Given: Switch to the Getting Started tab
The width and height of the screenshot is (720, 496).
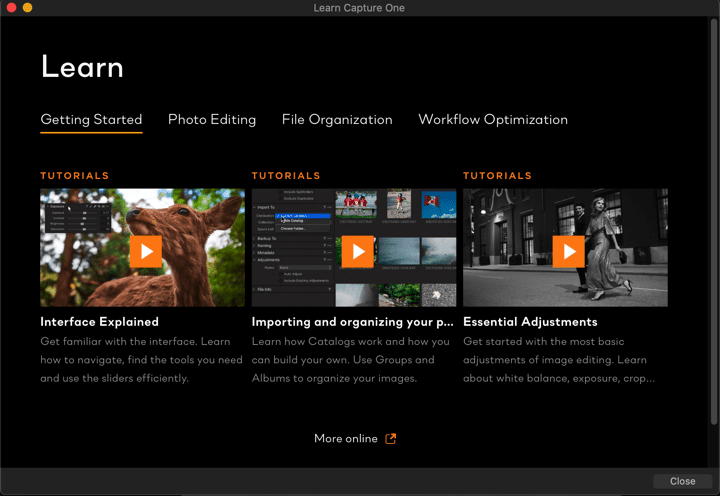Looking at the screenshot, I should tap(91, 119).
